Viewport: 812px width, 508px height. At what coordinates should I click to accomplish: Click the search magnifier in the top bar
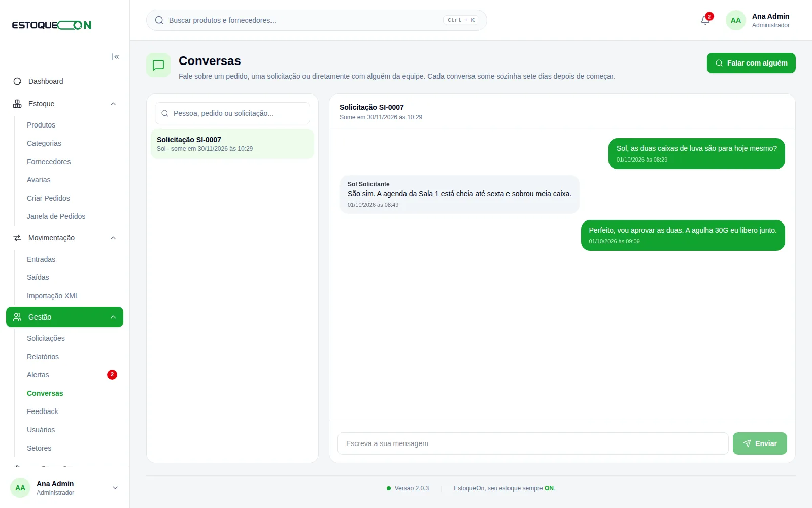(159, 20)
